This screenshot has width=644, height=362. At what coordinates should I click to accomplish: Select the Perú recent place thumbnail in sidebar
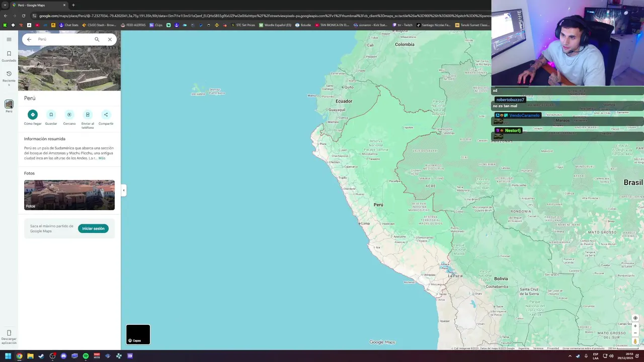9,105
